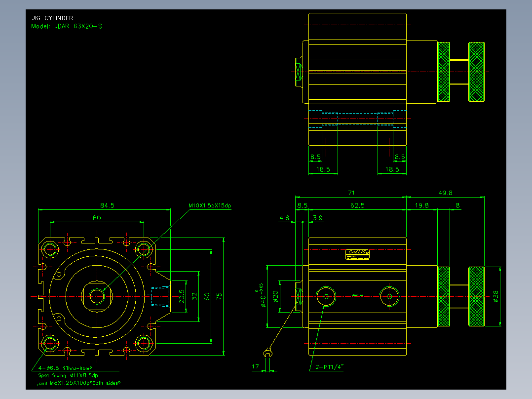Click the "4-ø6.8 Thru-hole" note

65,368
